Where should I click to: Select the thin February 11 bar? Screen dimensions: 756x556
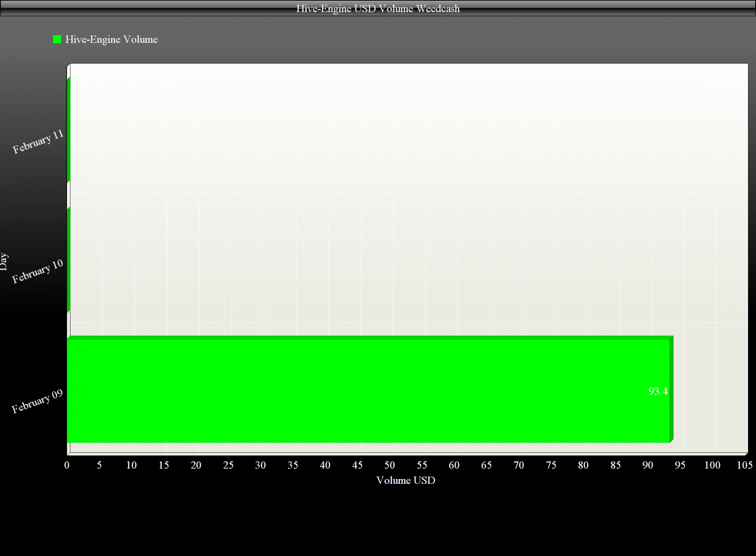click(68, 130)
